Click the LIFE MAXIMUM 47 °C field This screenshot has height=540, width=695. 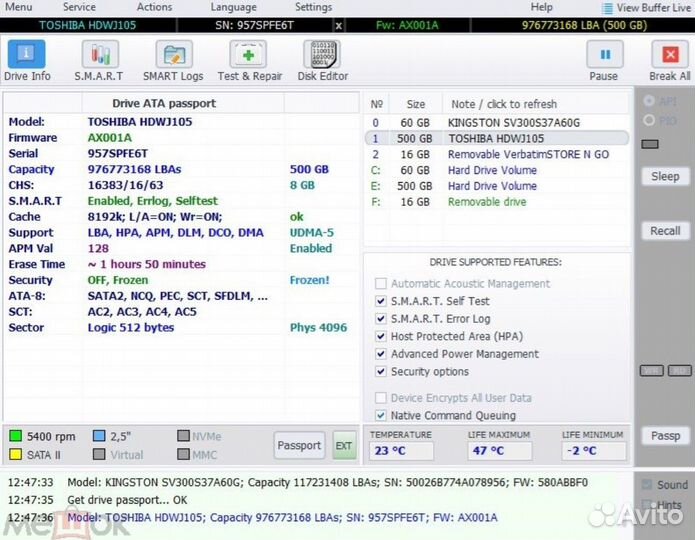(x=500, y=451)
